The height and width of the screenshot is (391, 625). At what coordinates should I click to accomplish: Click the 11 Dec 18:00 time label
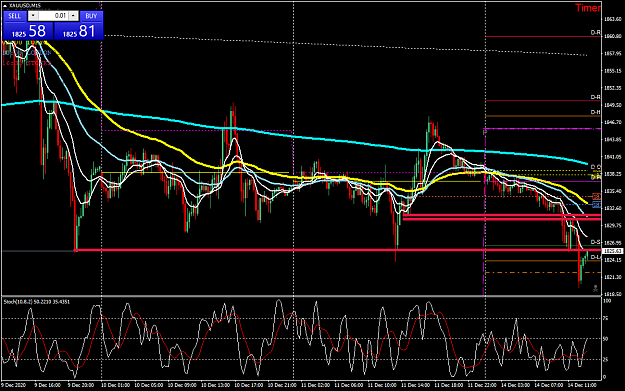448,385
